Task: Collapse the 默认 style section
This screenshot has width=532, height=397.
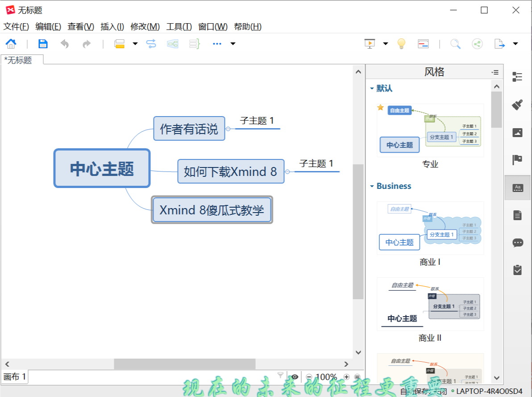Action: pyautogui.click(x=372, y=88)
